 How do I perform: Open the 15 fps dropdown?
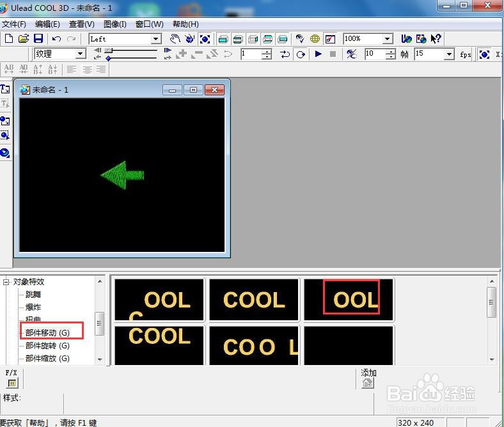tap(449, 54)
